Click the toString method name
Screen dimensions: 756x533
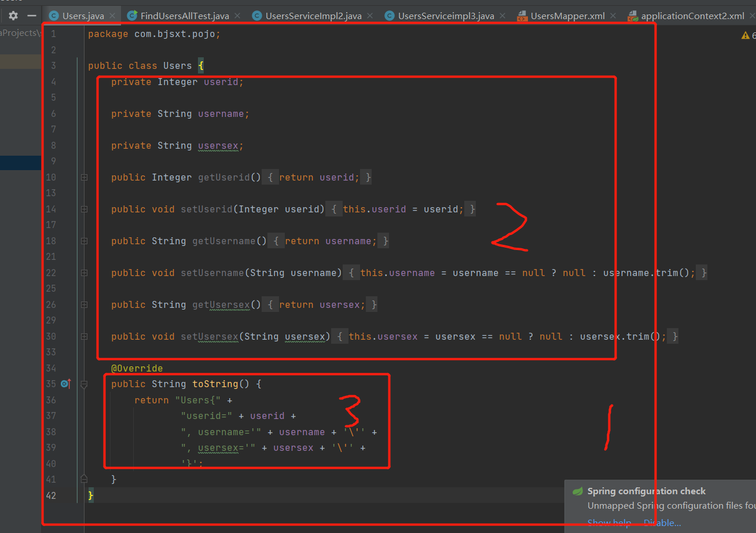[x=215, y=384]
